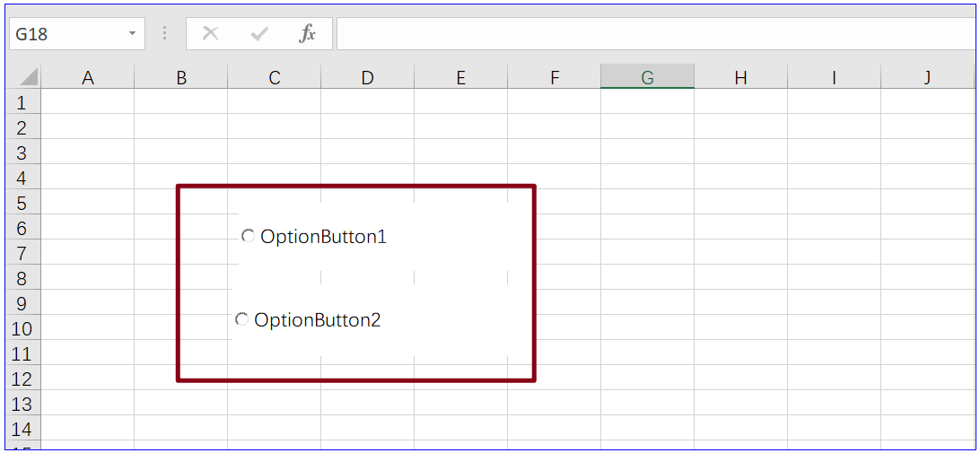980x453 pixels.
Task: Open the Name Box dropdown arrow
Action: coord(132,34)
